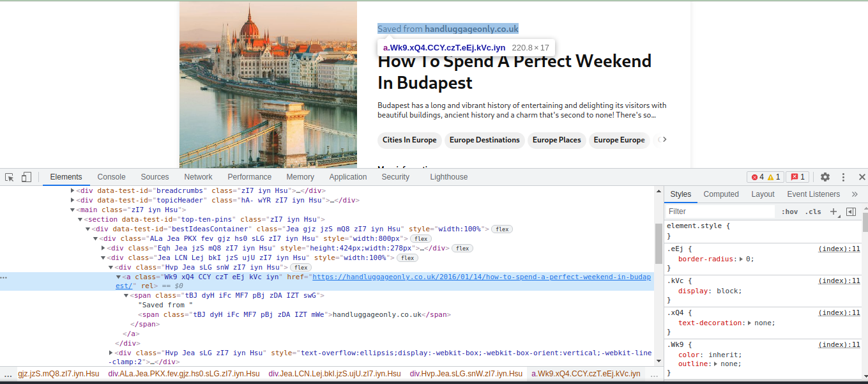Click the flex badge on Hvp snW div
This screenshot has width=868, height=384.
pyautogui.click(x=300, y=268)
